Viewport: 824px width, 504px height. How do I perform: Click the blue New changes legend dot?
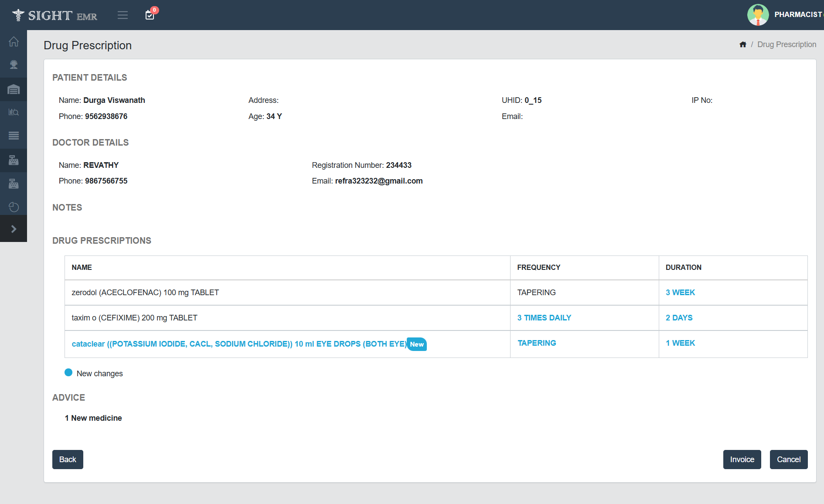68,373
